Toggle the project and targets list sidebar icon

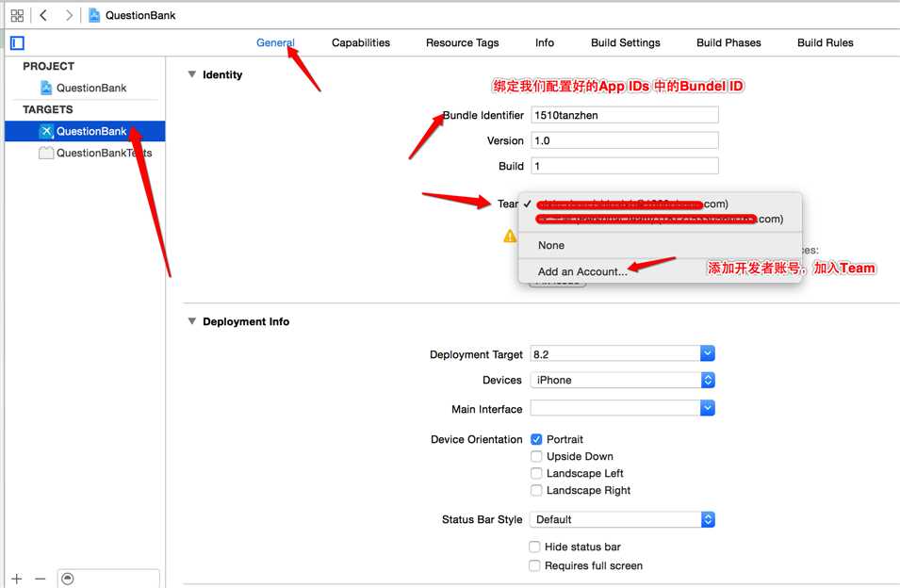coord(17,43)
